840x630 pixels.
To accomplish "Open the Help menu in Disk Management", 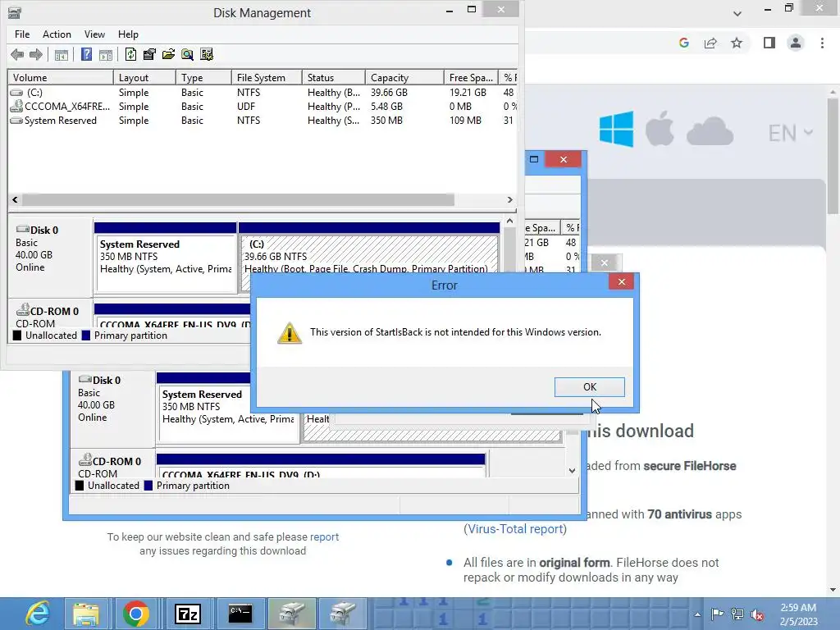I will coord(128,34).
